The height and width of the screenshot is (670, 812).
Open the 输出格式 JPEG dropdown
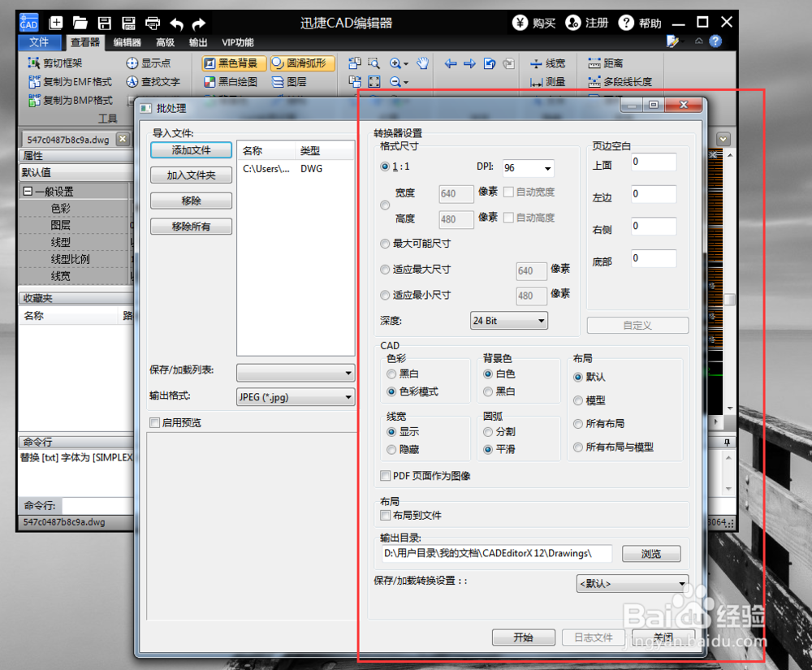click(x=296, y=397)
